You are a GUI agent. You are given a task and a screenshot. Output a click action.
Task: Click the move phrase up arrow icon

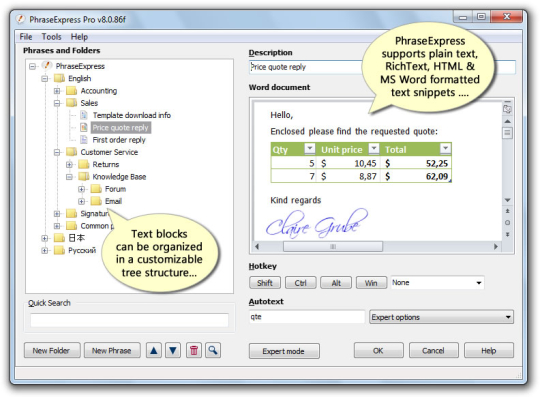point(154,351)
